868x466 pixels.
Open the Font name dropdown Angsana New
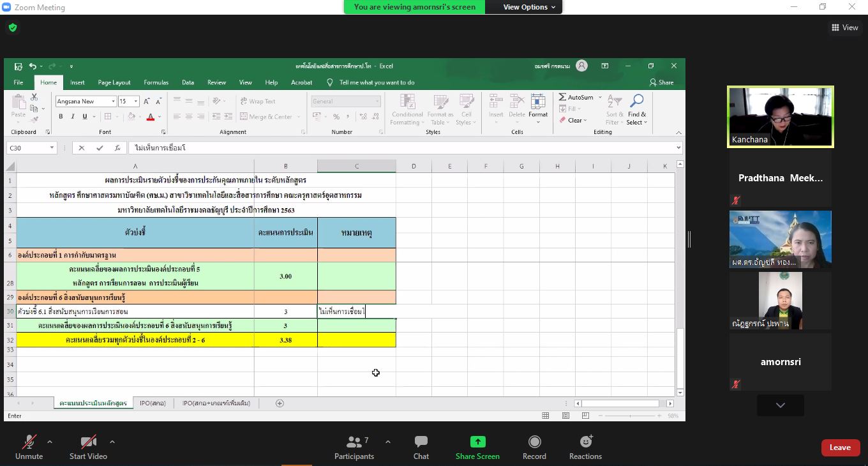click(114, 101)
